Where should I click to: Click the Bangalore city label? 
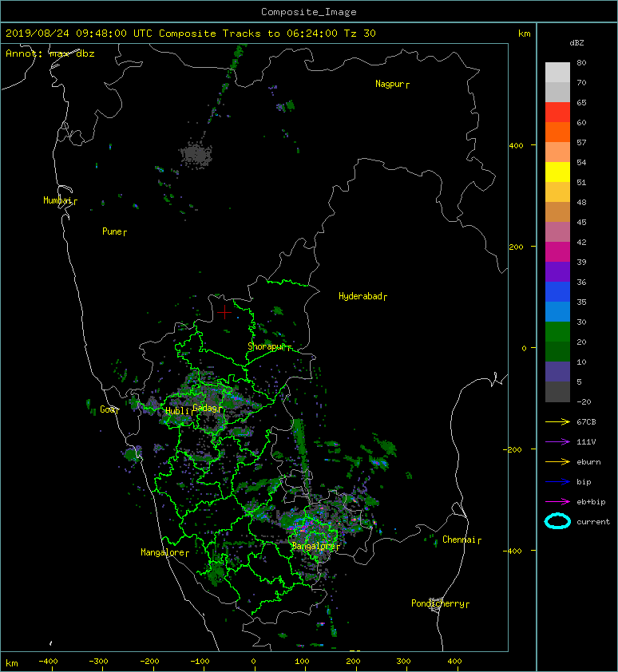(x=315, y=546)
